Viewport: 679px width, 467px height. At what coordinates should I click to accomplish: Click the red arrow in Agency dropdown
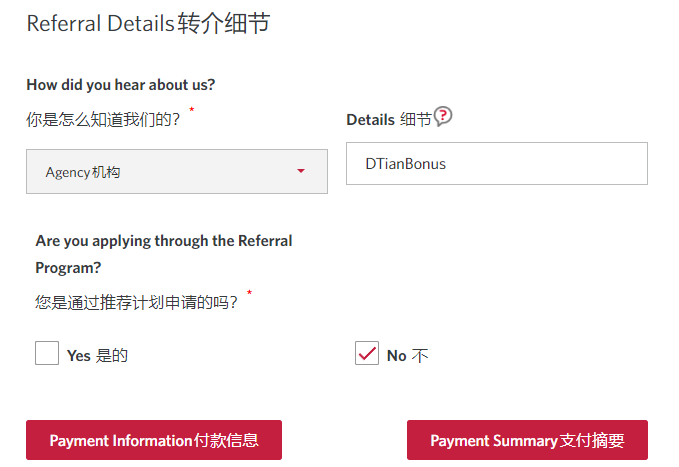pos(301,171)
